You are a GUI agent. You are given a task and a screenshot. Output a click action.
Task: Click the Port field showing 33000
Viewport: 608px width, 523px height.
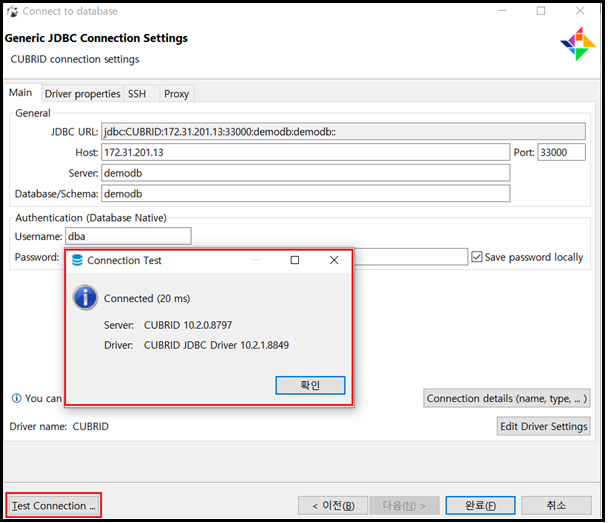[561, 152]
